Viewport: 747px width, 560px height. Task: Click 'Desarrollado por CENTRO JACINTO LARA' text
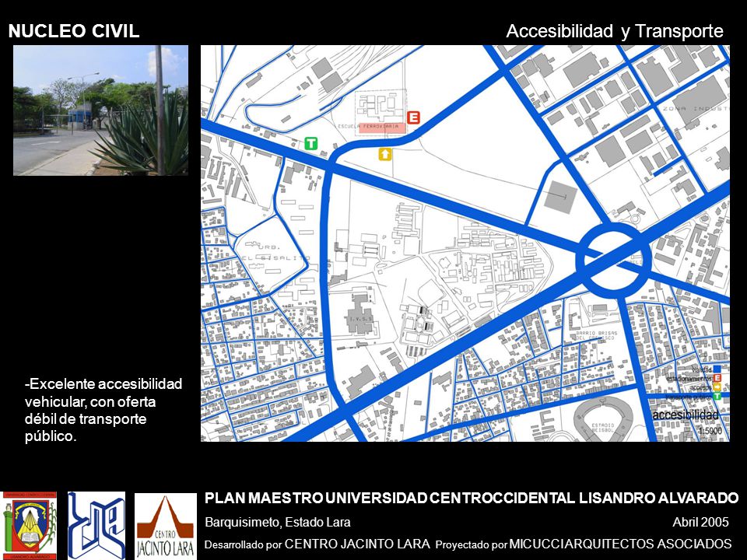pos(317,544)
